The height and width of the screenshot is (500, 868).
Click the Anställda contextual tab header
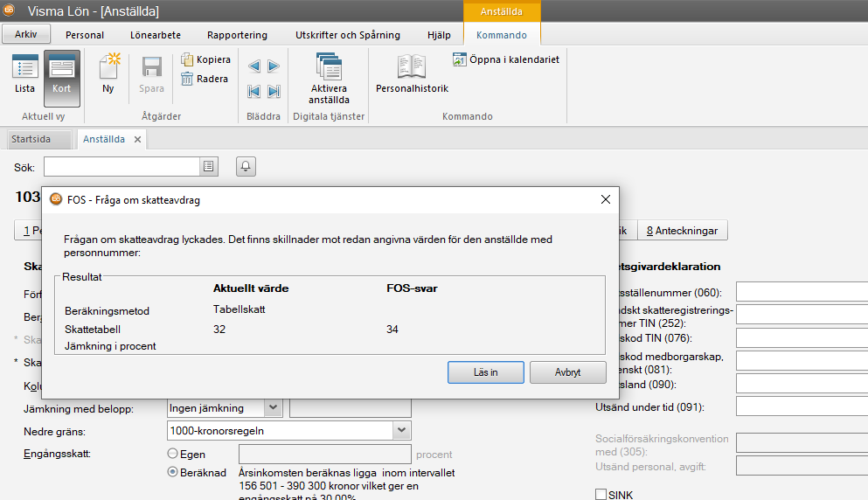click(x=502, y=11)
